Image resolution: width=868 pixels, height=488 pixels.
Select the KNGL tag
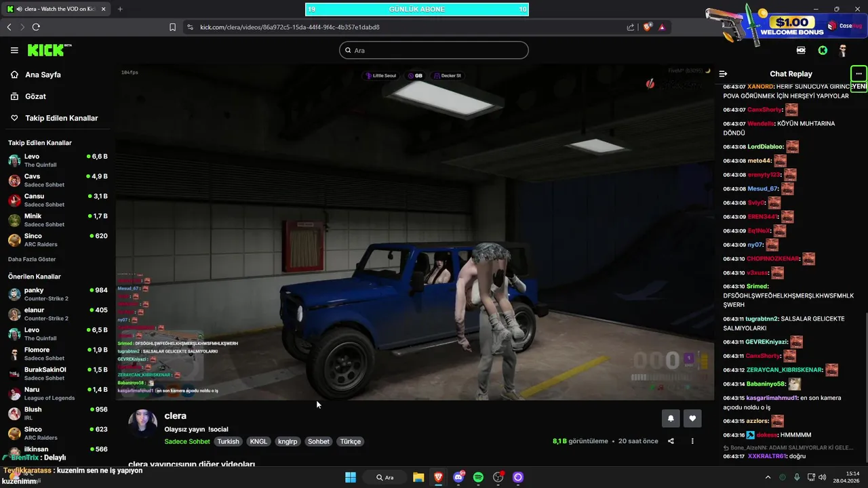[x=258, y=441]
